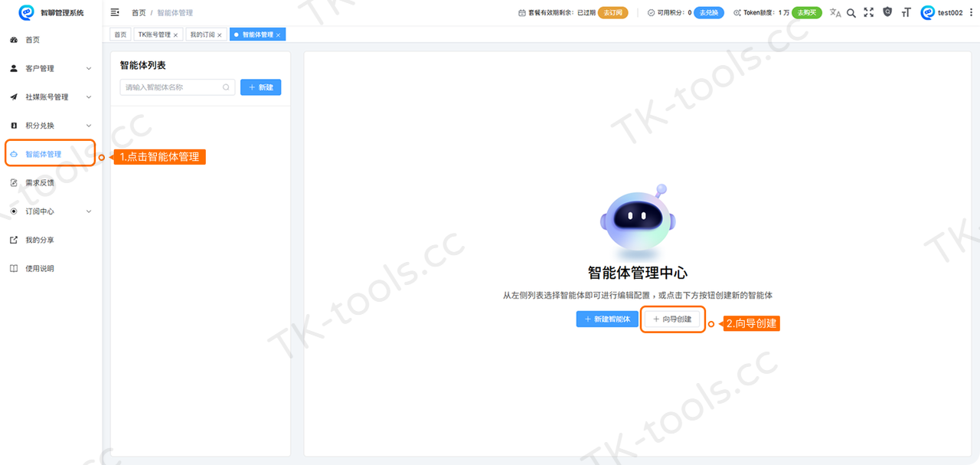Click the shield security icon

(x=887, y=12)
